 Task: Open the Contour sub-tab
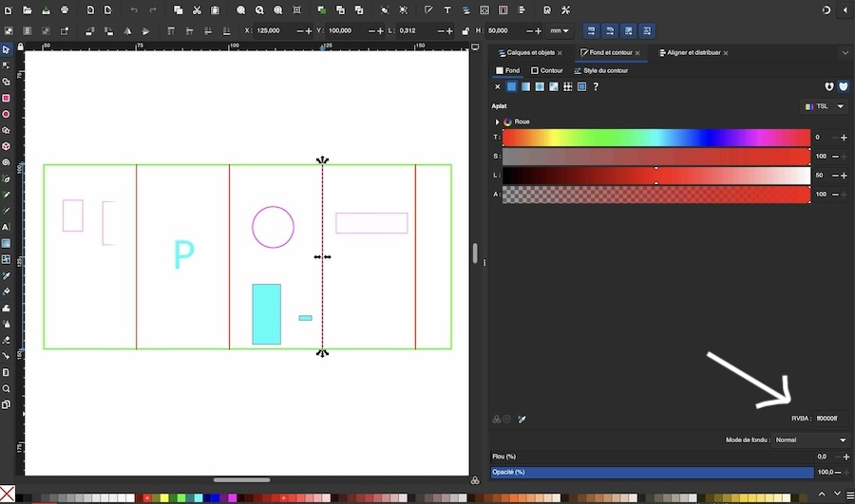click(547, 71)
